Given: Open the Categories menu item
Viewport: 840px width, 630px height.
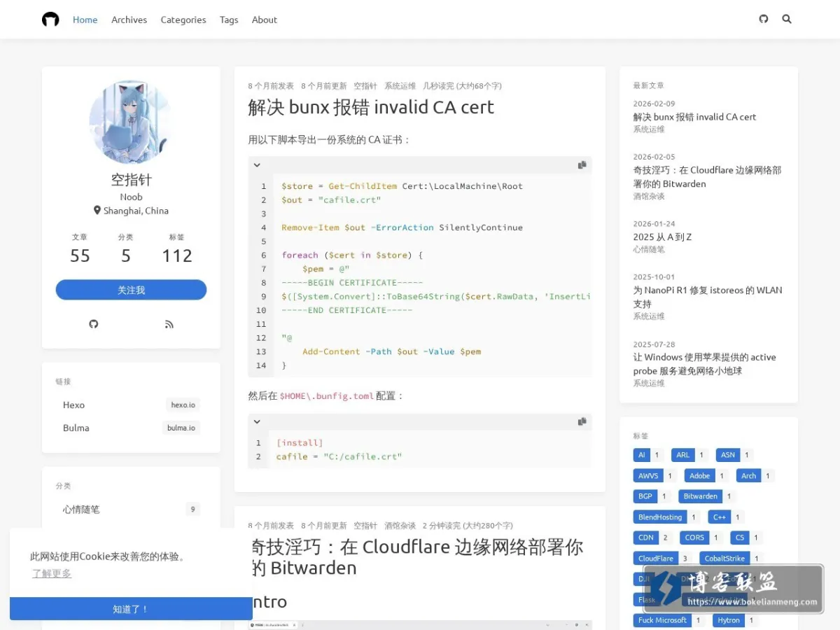Looking at the screenshot, I should point(183,20).
